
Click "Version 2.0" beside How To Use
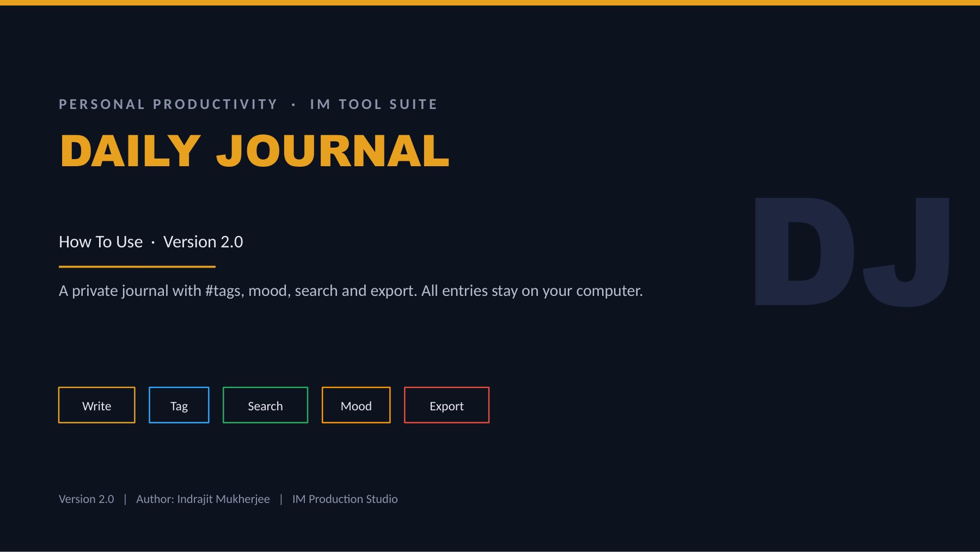tap(203, 241)
